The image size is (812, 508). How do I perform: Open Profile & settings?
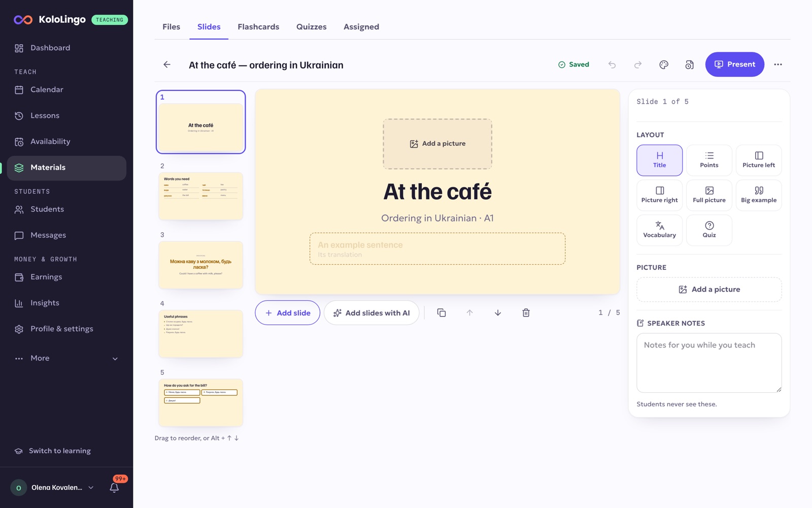click(66, 329)
